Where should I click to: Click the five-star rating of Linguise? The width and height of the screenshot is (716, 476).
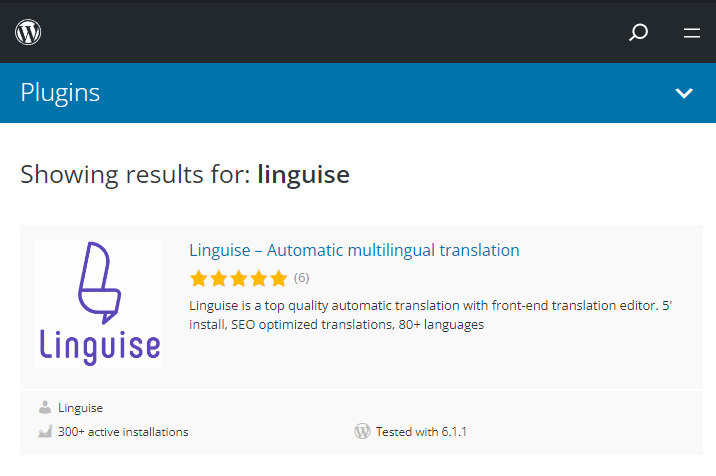(x=238, y=278)
